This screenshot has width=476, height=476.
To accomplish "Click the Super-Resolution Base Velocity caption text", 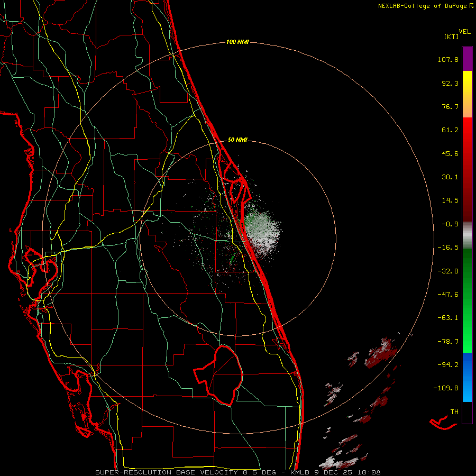I will 237,472.
